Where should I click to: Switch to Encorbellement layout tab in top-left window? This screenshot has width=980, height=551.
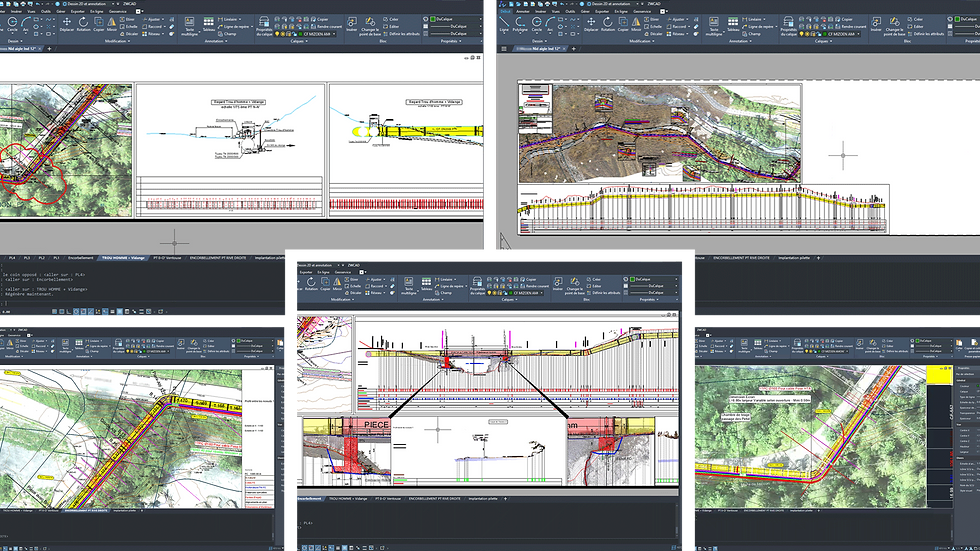[81, 258]
